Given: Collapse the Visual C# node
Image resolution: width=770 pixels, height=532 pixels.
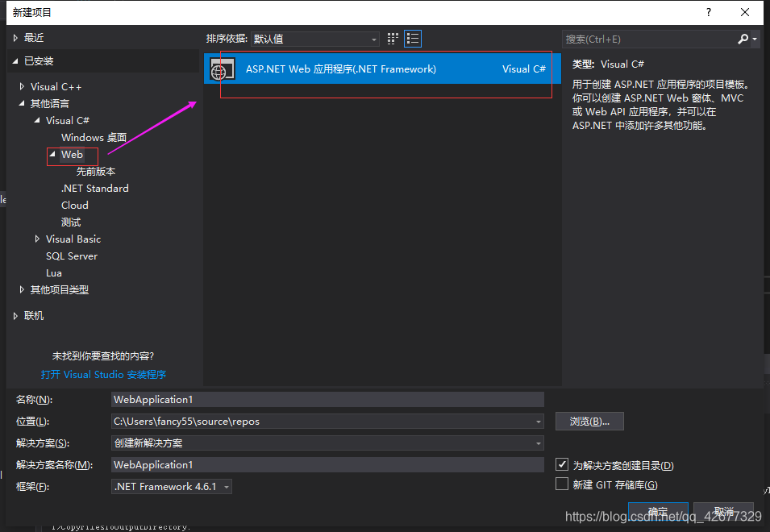Looking at the screenshot, I should point(37,120).
